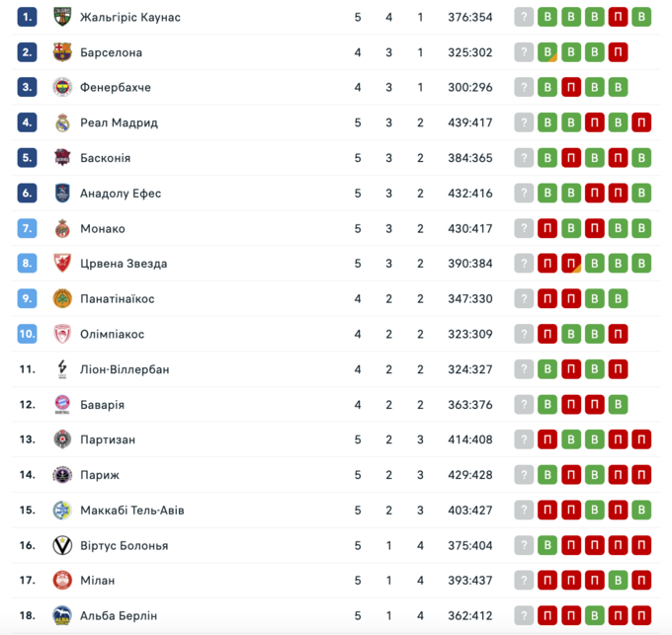The height and width of the screenshot is (635, 672).
Task: Click the gray question-mark badge for Мілан
Action: click(x=524, y=581)
